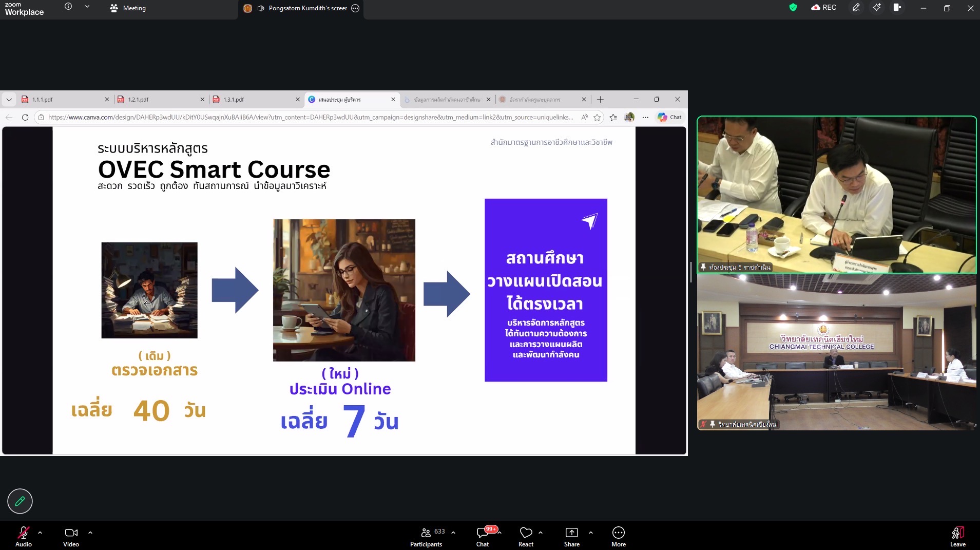Select Pongsatorn Kumdith's screen tab

[302, 8]
